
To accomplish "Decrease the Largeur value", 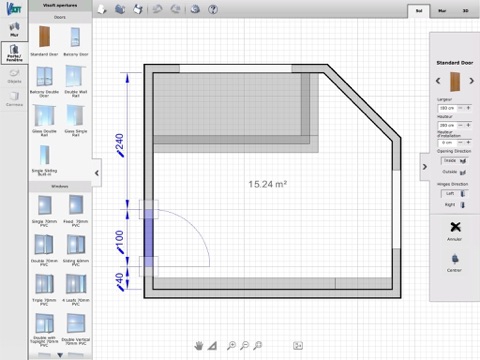I will (460, 108).
